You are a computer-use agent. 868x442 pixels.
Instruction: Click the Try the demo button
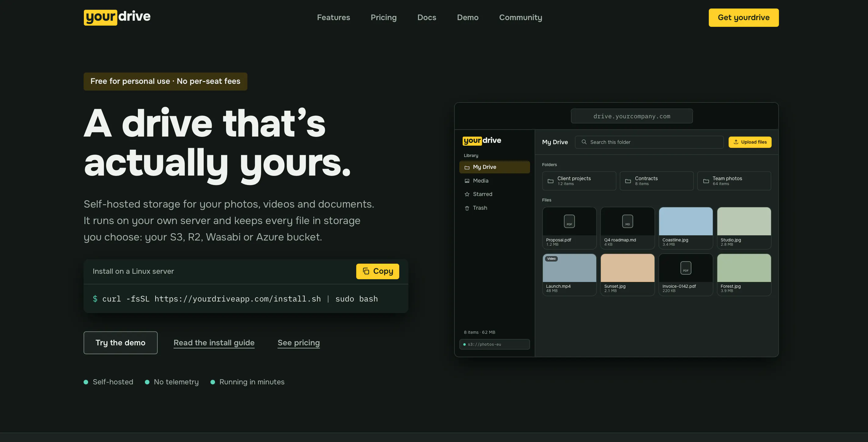point(120,343)
